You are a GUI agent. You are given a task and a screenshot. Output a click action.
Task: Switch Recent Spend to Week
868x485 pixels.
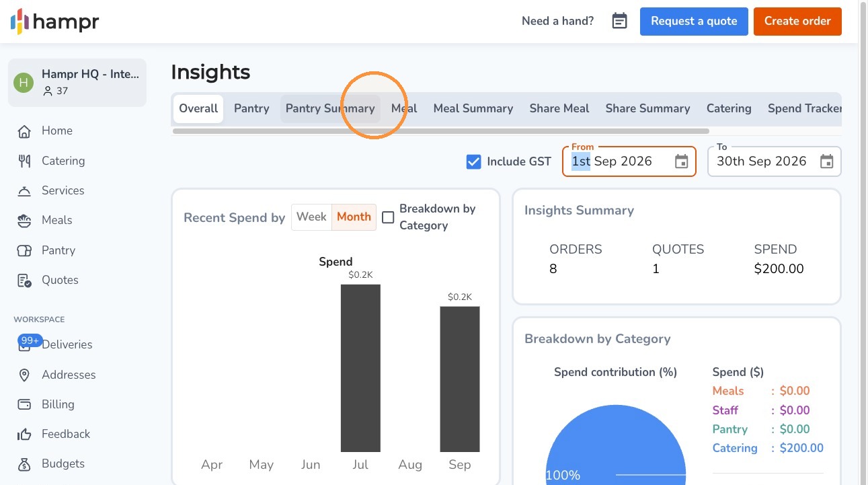(x=311, y=217)
